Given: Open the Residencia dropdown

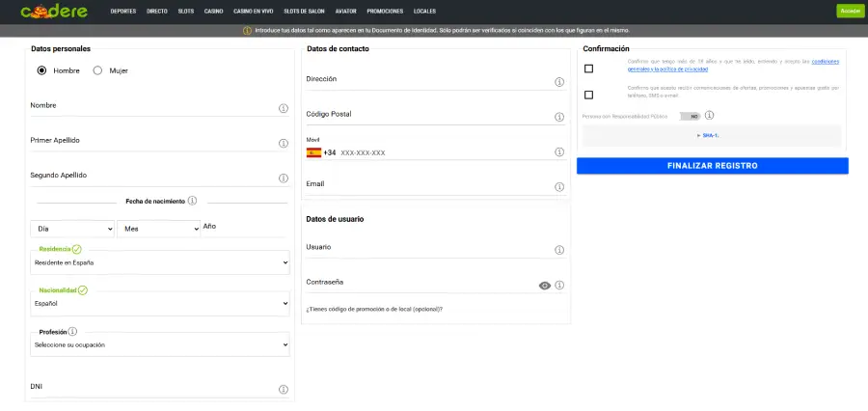Looking at the screenshot, I should [159, 262].
